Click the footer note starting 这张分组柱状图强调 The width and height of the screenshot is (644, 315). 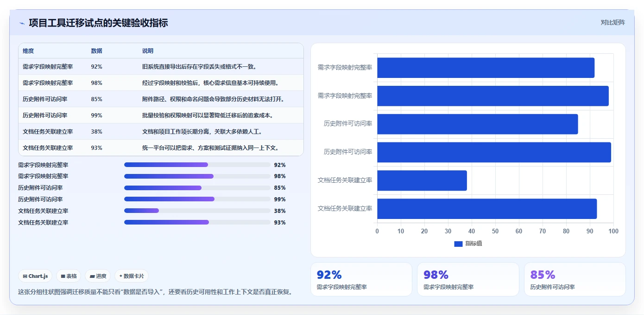(x=155, y=292)
